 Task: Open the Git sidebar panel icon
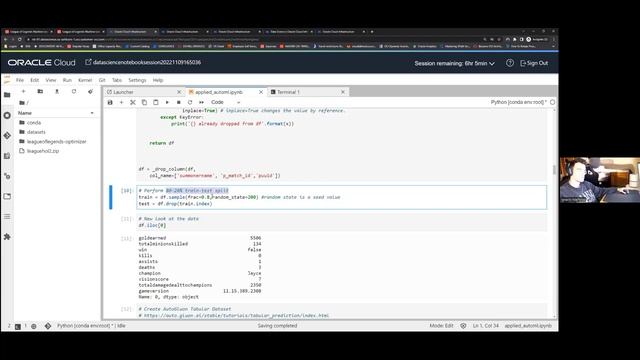coord(7,136)
